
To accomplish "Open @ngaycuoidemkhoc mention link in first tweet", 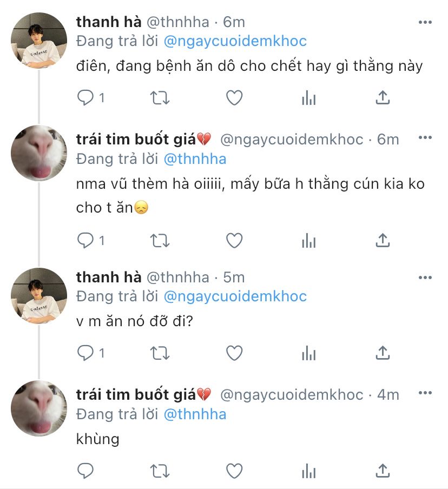I will (x=235, y=41).
